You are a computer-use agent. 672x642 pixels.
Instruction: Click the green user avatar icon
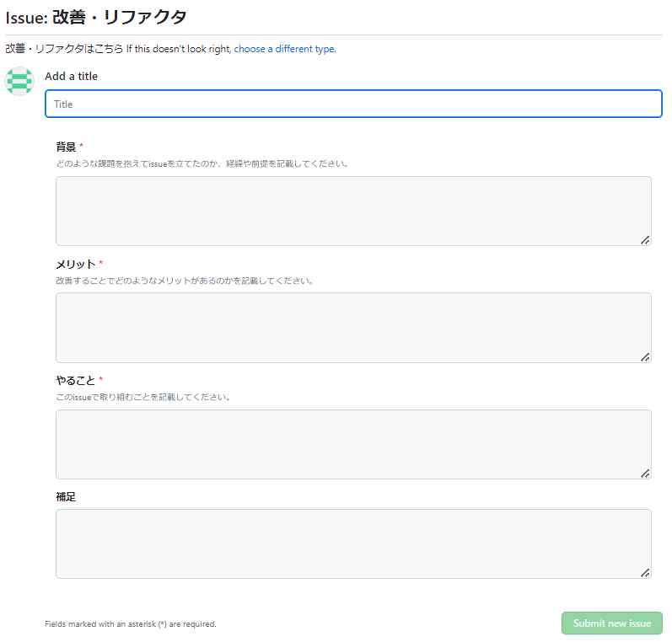(x=19, y=81)
